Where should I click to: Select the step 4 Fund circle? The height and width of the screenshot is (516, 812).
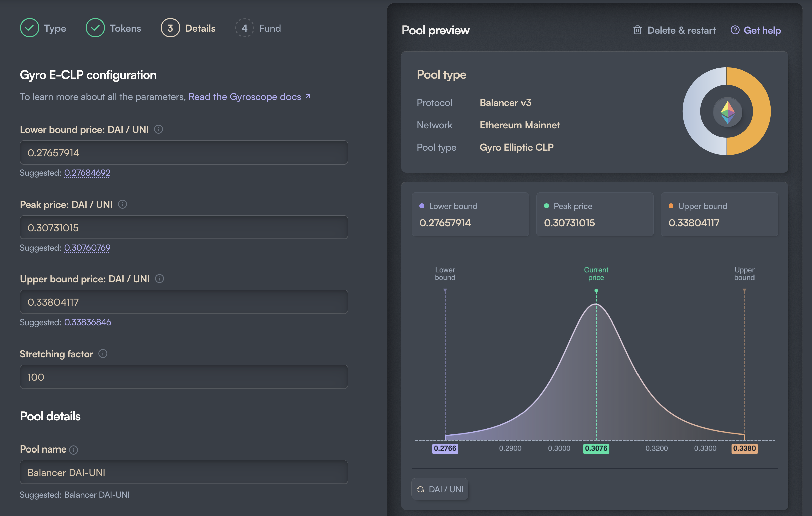244,28
